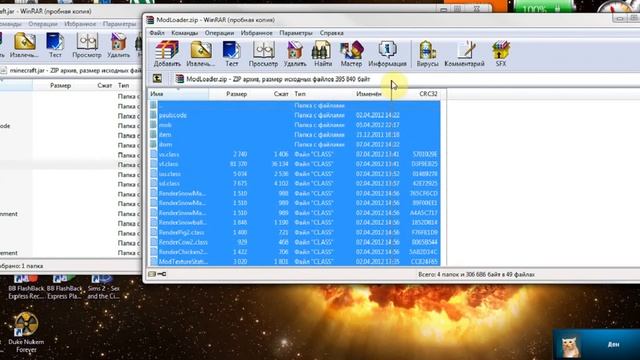Click the Комментарий (Comment) icon
The height and width of the screenshot is (360, 640).
coord(464,53)
